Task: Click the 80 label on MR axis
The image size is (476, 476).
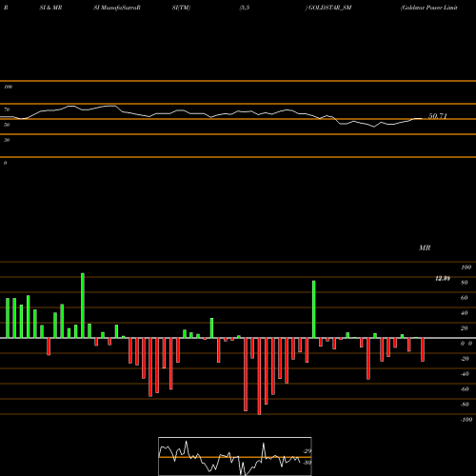Action: tap(465, 283)
